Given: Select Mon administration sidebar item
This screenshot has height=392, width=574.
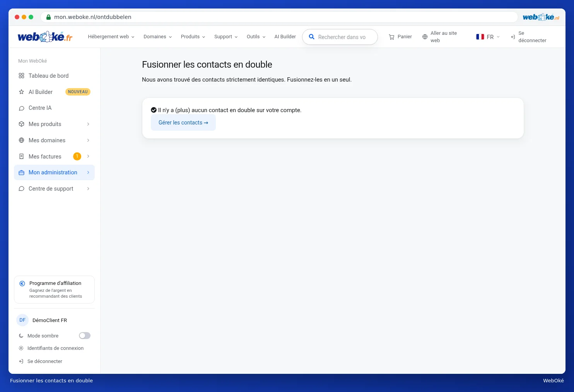Looking at the screenshot, I should (54, 172).
